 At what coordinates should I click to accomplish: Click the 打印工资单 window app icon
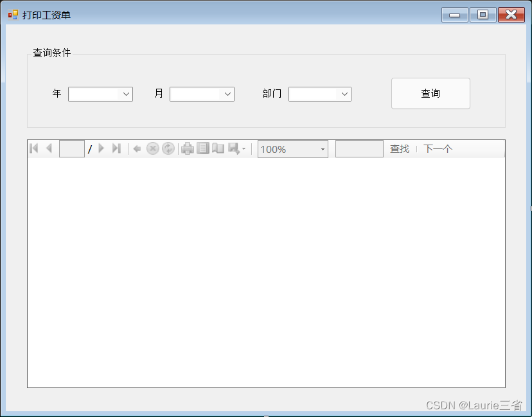tap(13, 15)
